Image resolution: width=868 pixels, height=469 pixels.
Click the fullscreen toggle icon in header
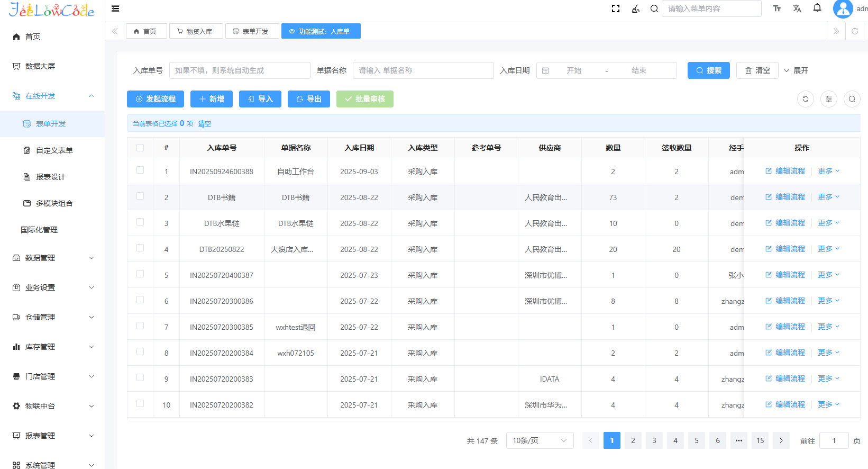tap(616, 8)
